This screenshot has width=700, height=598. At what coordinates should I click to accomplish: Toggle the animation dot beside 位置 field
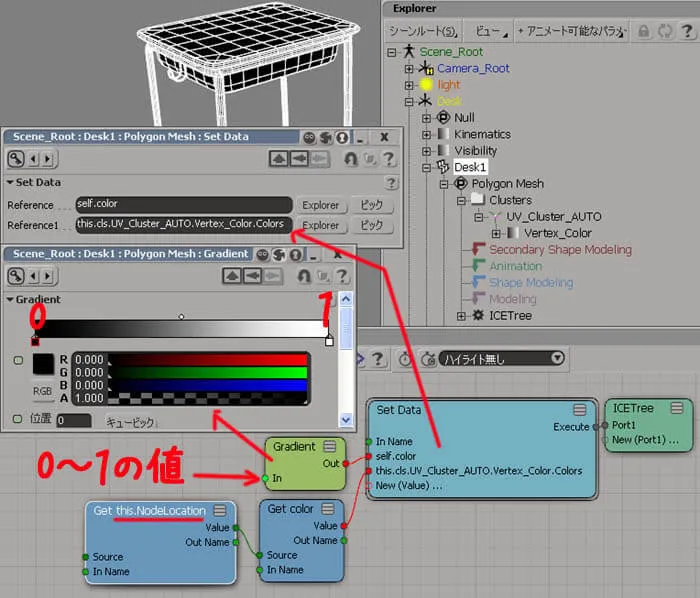tap(17, 419)
